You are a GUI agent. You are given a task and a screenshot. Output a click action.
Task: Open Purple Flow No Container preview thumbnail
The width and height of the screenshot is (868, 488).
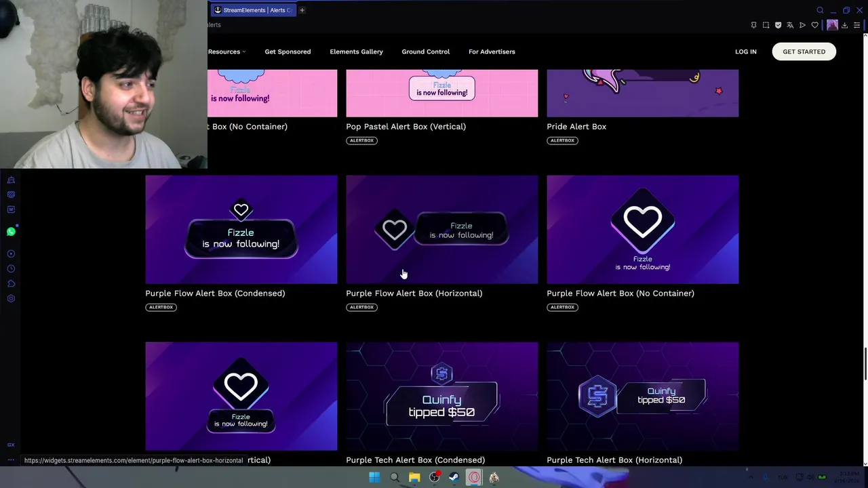pyautogui.click(x=642, y=230)
